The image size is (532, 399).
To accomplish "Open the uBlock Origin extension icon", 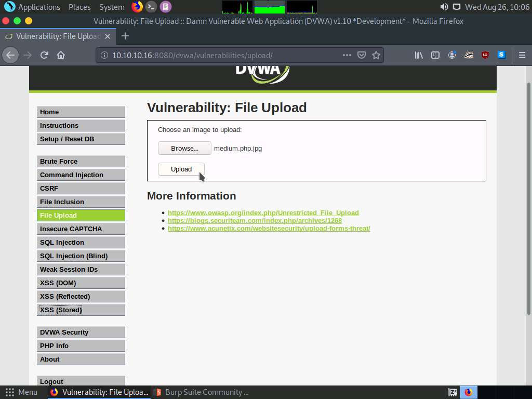I will click(485, 55).
